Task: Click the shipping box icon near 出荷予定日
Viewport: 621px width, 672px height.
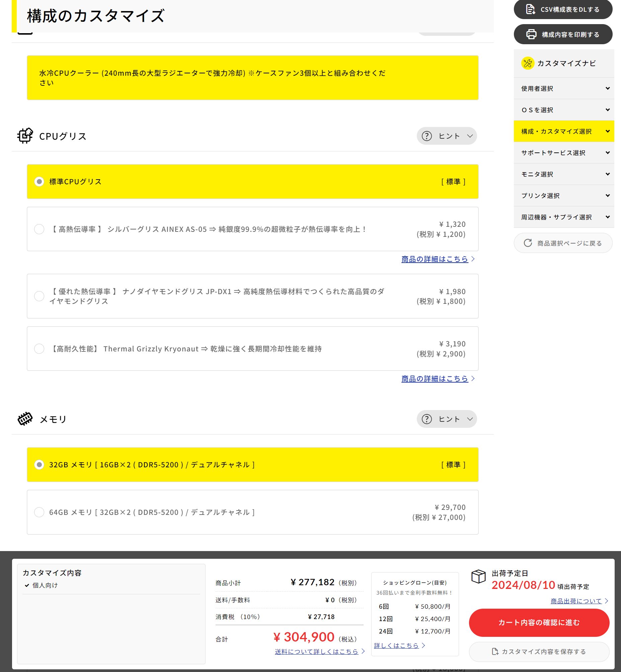Action: click(x=478, y=577)
